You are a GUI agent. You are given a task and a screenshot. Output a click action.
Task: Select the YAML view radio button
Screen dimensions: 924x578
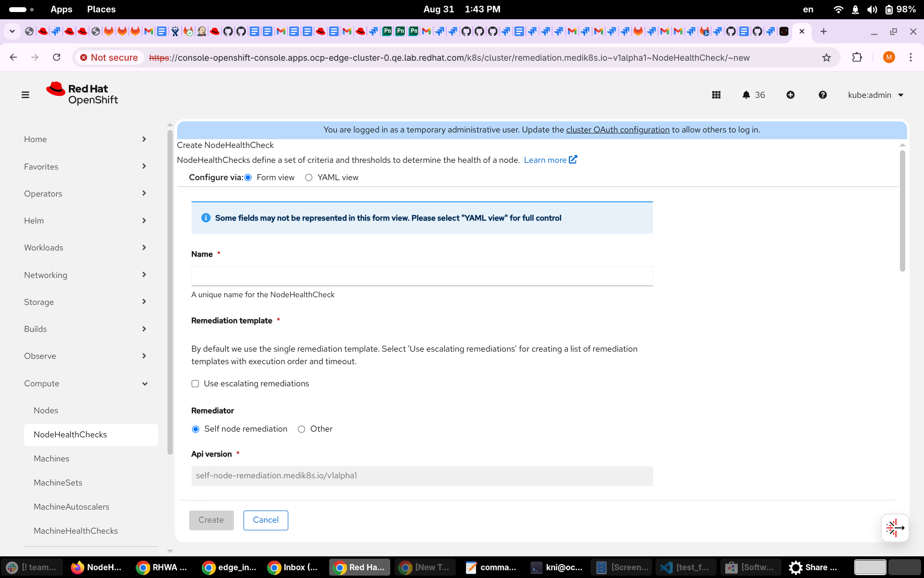point(309,178)
